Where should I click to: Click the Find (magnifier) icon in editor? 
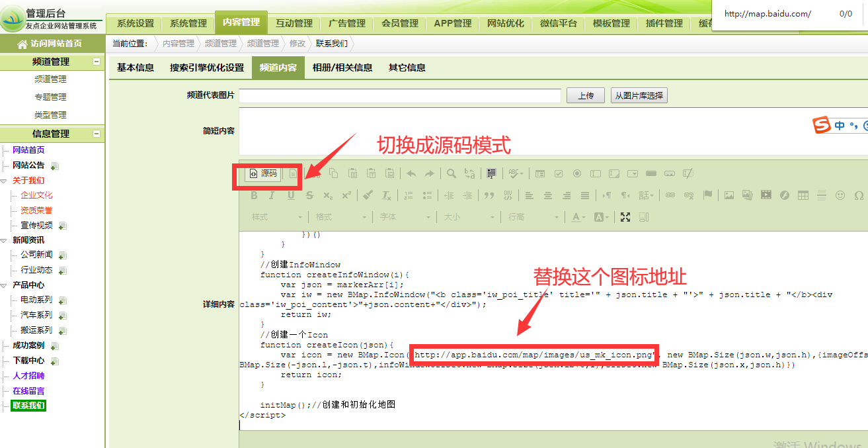click(x=451, y=173)
